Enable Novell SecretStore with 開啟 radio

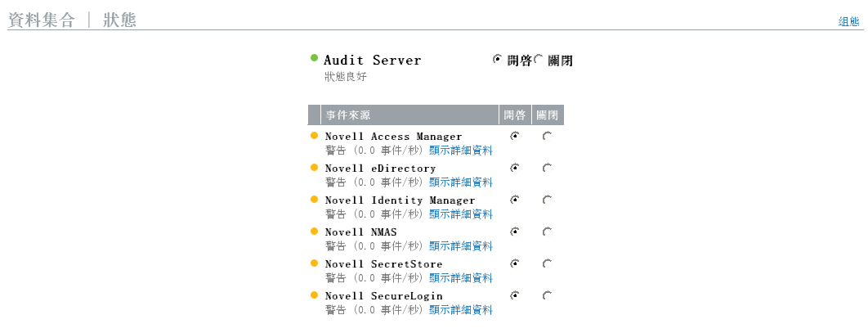514,264
